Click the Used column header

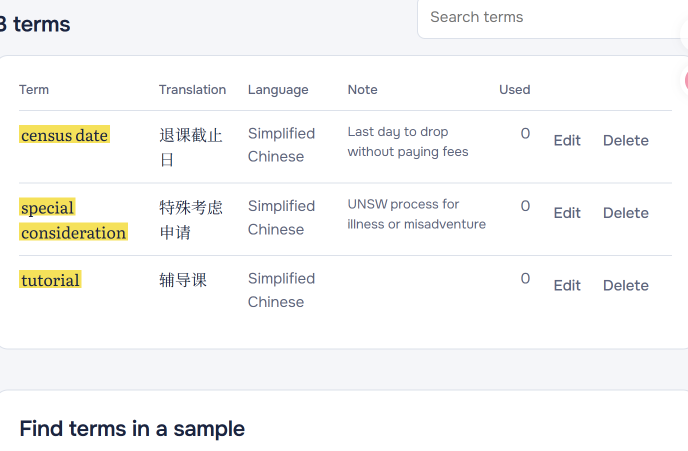pos(515,89)
